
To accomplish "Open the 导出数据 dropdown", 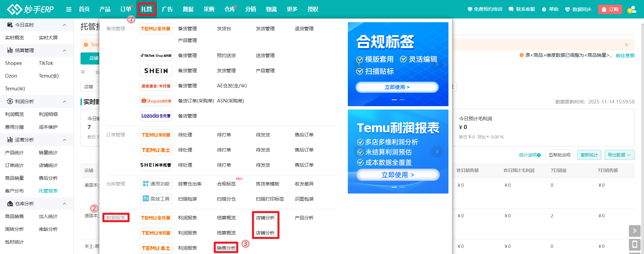I will [620, 155].
